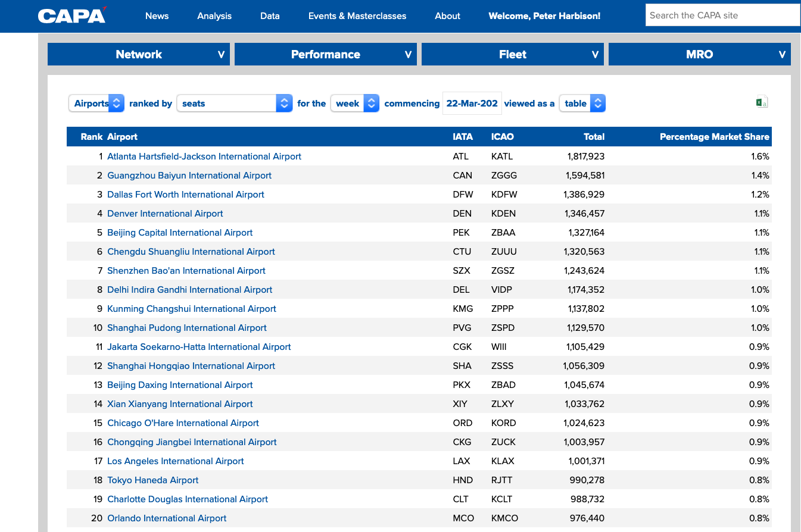This screenshot has height=532, width=801.
Task: Open Delhi Indira Gandhi International Airport link
Action: pyautogui.click(x=190, y=290)
